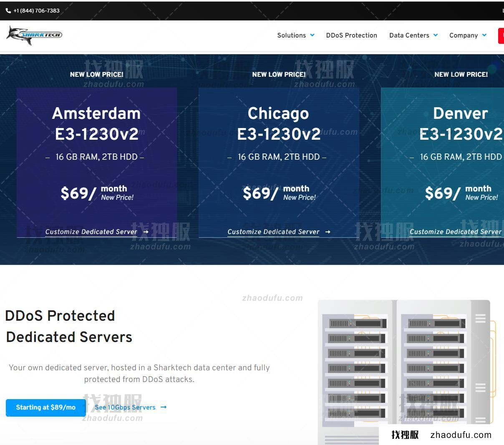Open the Solutions menu
This screenshot has height=445, width=504.
click(292, 35)
